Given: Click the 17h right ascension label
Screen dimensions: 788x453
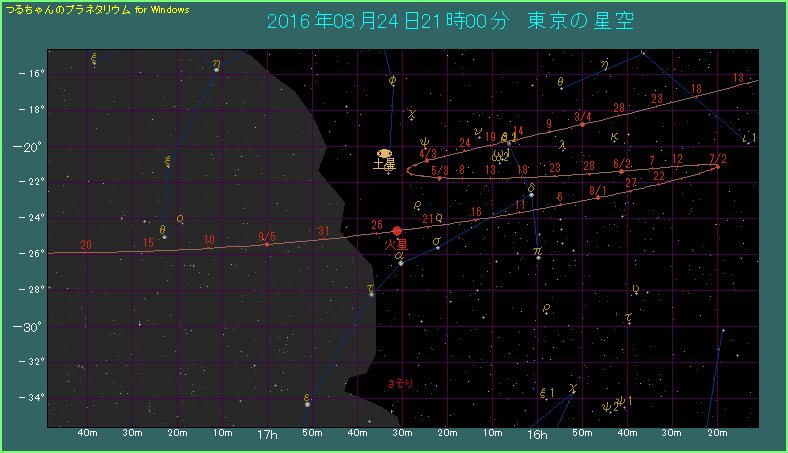Looking at the screenshot, I should pyautogui.click(x=267, y=436).
